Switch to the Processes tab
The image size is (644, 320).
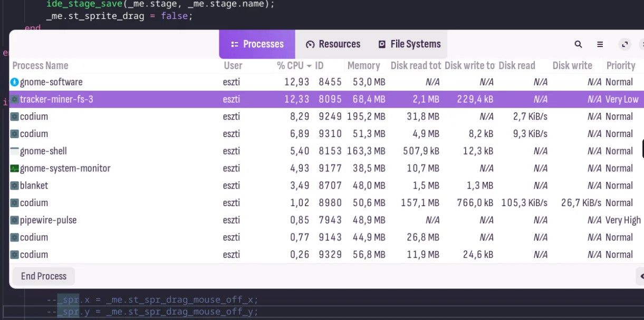pos(257,44)
